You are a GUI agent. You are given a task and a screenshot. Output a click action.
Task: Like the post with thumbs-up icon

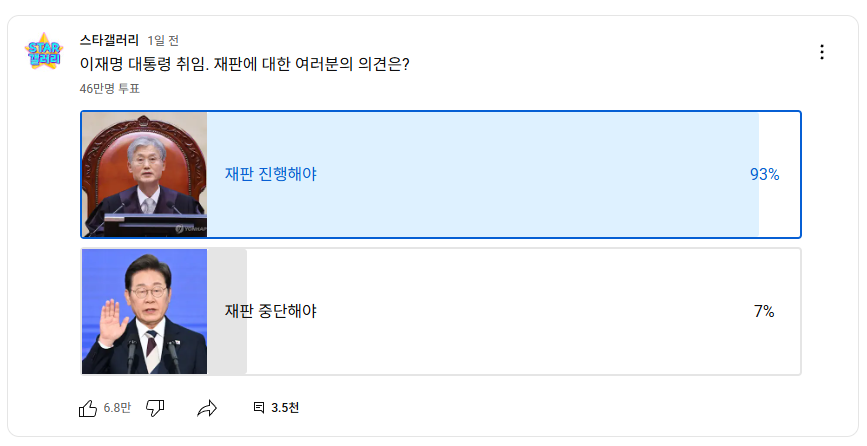[x=88, y=408]
